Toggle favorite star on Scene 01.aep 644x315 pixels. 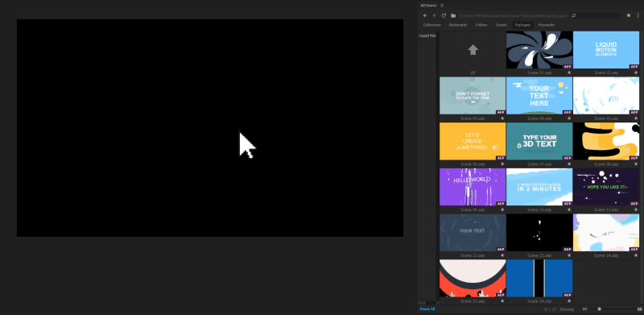coord(569,73)
